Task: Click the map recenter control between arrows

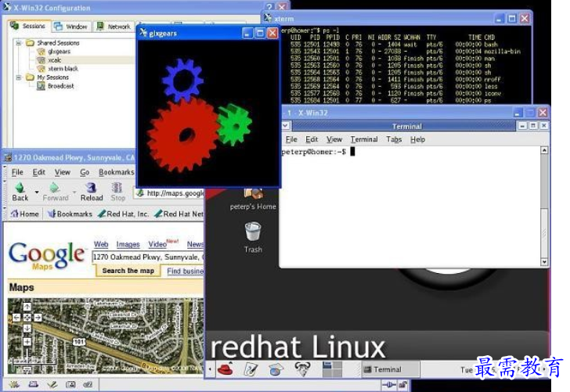Action: [x=27, y=318]
